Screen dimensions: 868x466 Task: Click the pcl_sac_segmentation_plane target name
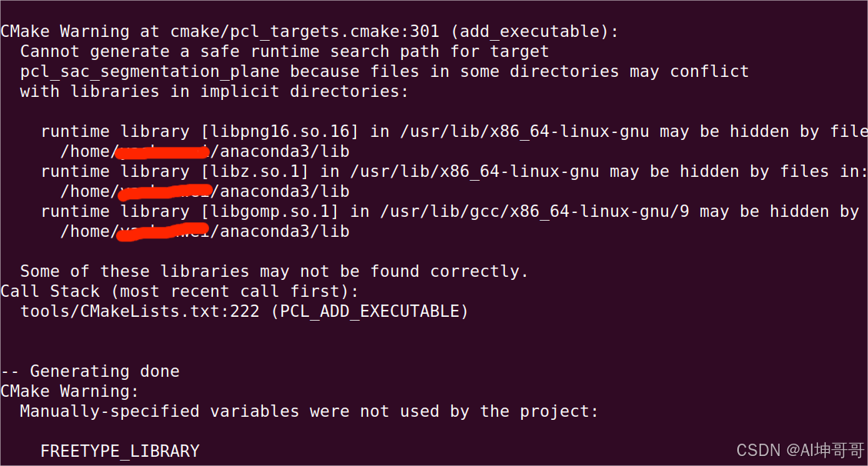pyautogui.click(x=149, y=72)
